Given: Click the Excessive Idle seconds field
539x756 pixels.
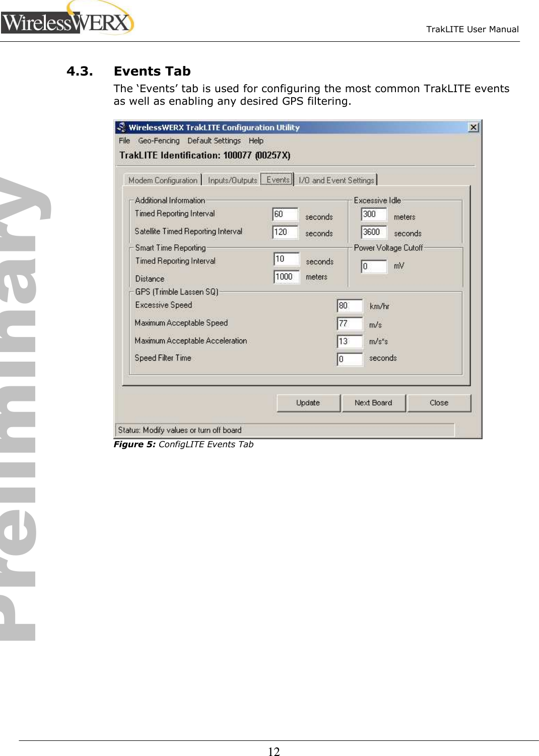Looking at the screenshot, I should pyautogui.click(x=374, y=232).
